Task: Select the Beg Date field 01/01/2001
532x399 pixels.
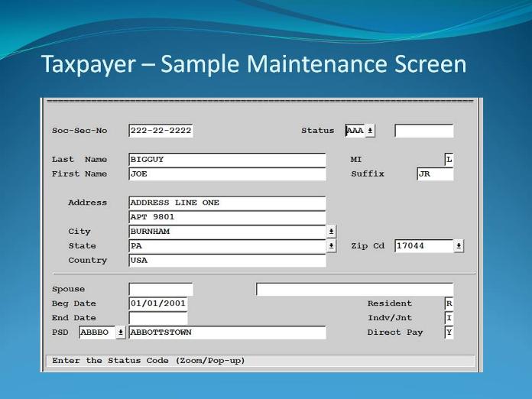Action: click(x=157, y=303)
